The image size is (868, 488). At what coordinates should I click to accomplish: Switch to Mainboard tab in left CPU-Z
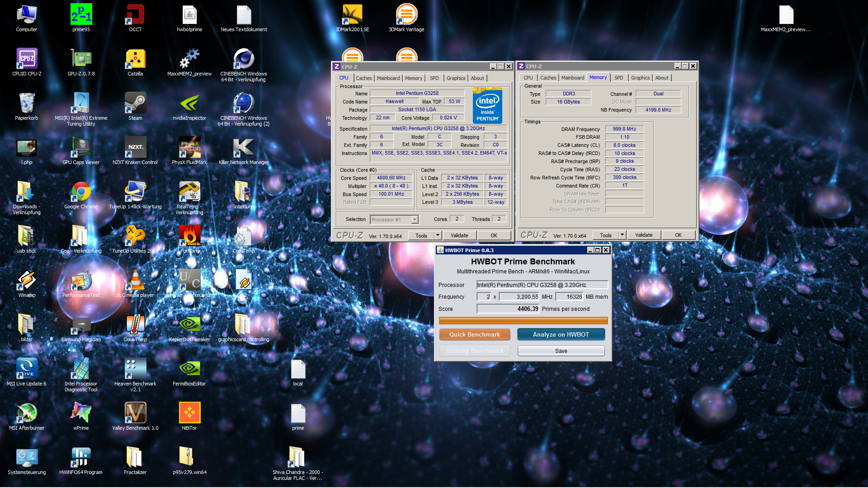pyautogui.click(x=388, y=78)
